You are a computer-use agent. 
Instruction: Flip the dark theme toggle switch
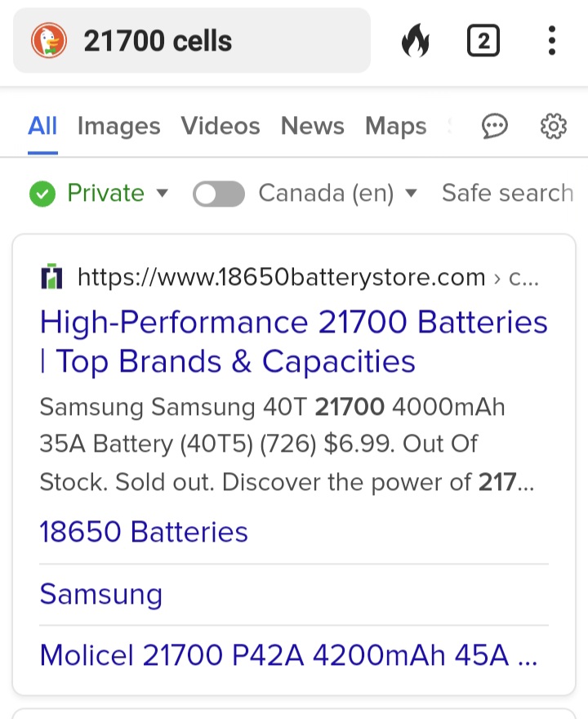coord(218,194)
